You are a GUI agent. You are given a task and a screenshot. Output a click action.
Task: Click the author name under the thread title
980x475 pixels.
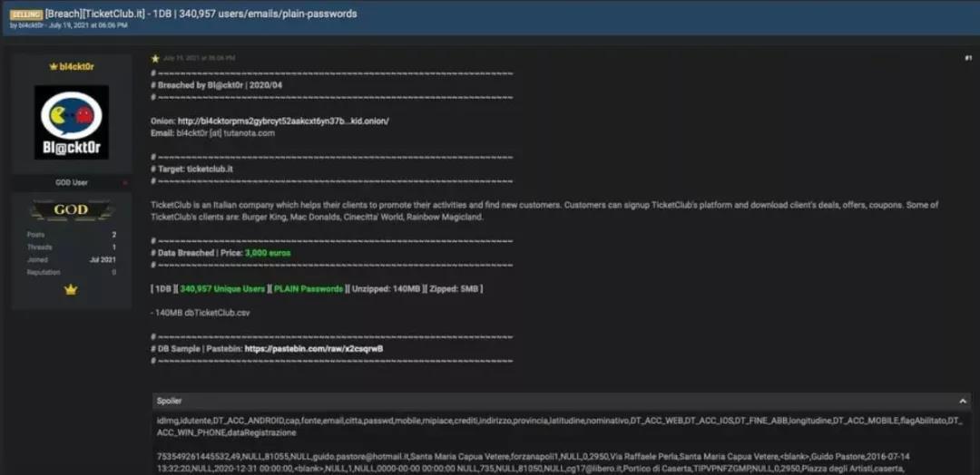pyautogui.click(x=31, y=26)
